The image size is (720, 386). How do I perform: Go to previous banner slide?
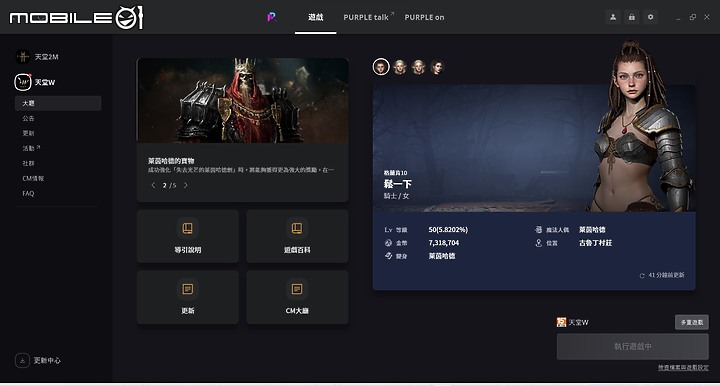coord(153,185)
